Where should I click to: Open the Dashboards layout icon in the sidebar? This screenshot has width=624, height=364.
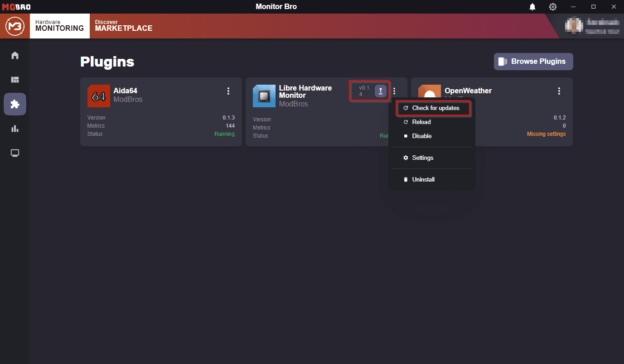point(15,80)
